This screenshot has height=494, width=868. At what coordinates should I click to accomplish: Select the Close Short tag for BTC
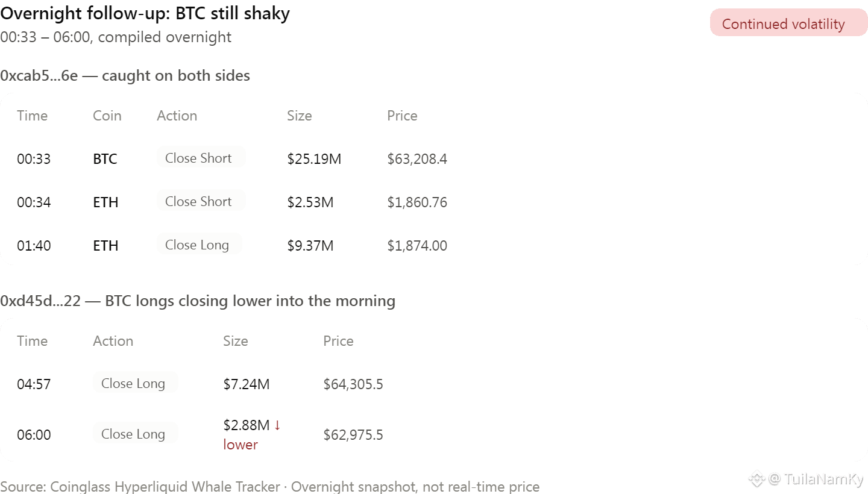pos(201,158)
